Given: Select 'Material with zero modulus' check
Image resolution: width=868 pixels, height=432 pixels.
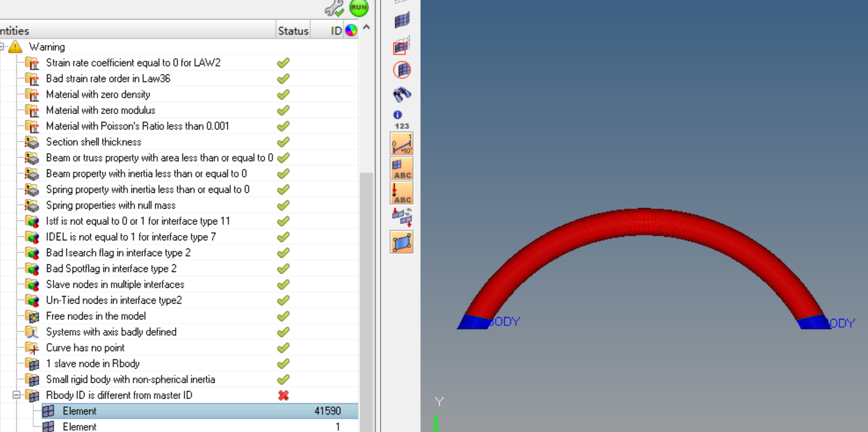Looking at the screenshot, I should tap(101, 110).
